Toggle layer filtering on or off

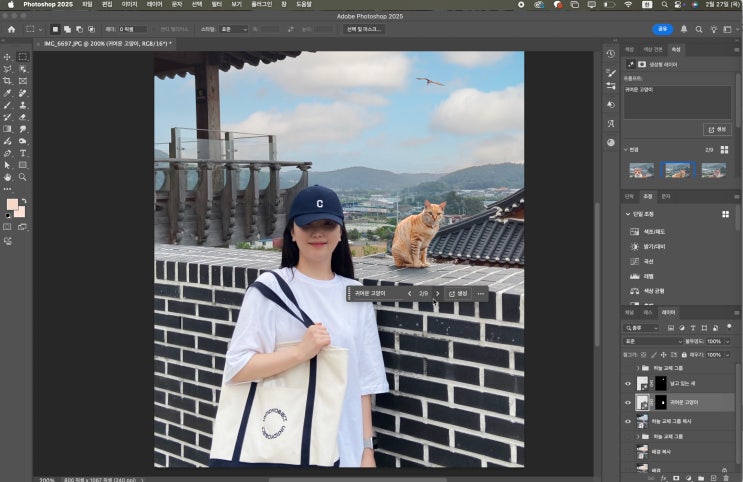(729, 326)
